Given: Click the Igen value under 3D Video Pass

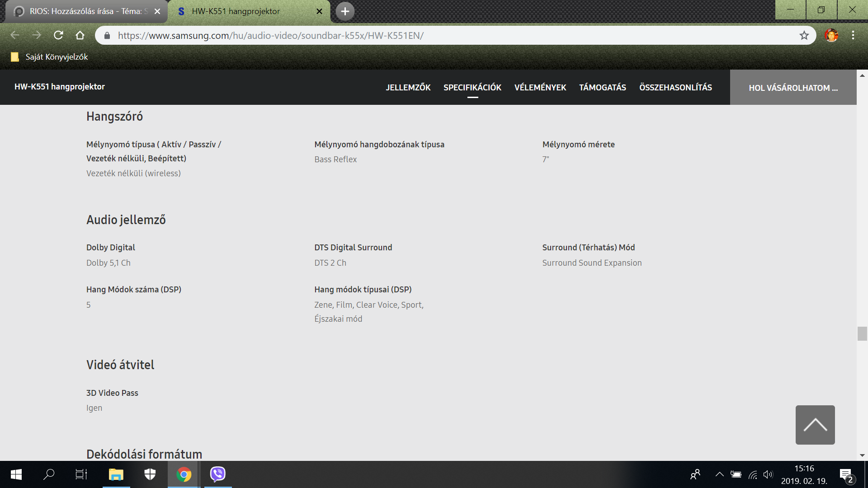Looking at the screenshot, I should click(94, 408).
